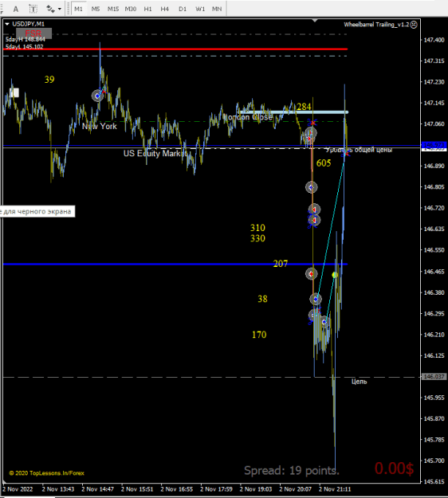Switch chart to M5 timeframe
This screenshot has height=498, width=448.
pos(96,9)
